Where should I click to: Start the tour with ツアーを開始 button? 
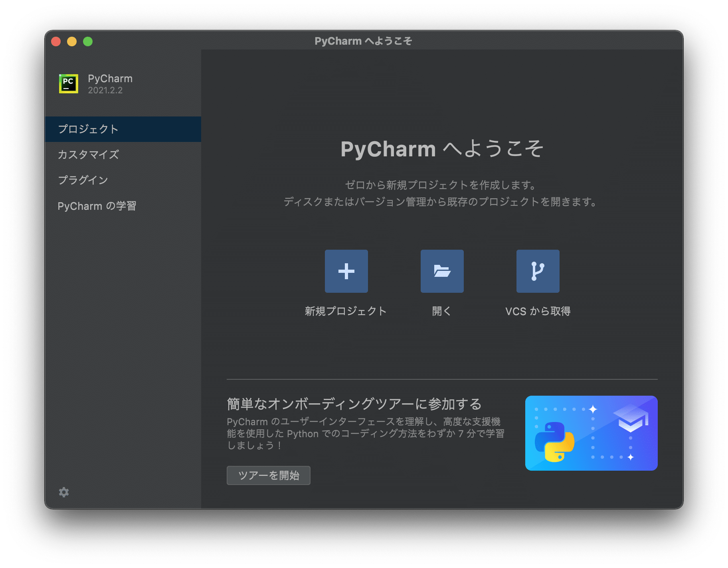(x=268, y=475)
